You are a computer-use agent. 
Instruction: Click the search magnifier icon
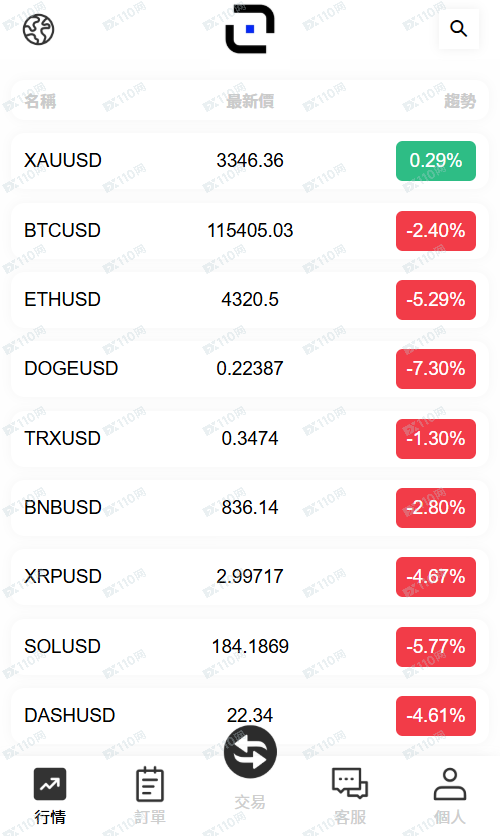[458, 28]
